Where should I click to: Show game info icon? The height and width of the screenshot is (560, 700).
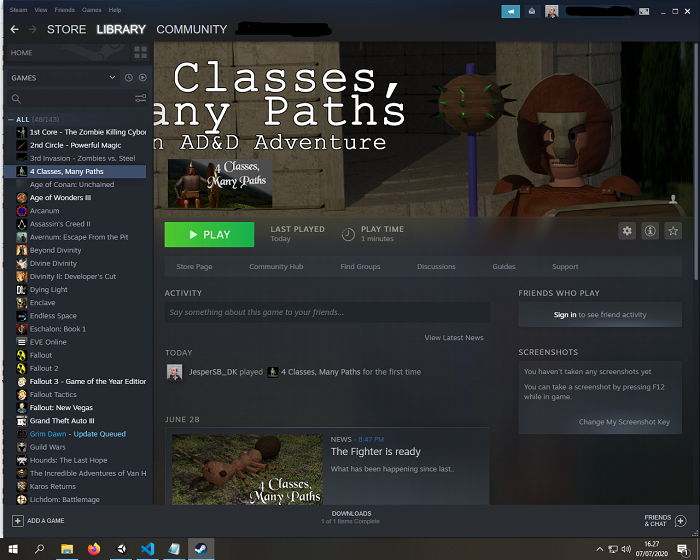[650, 231]
